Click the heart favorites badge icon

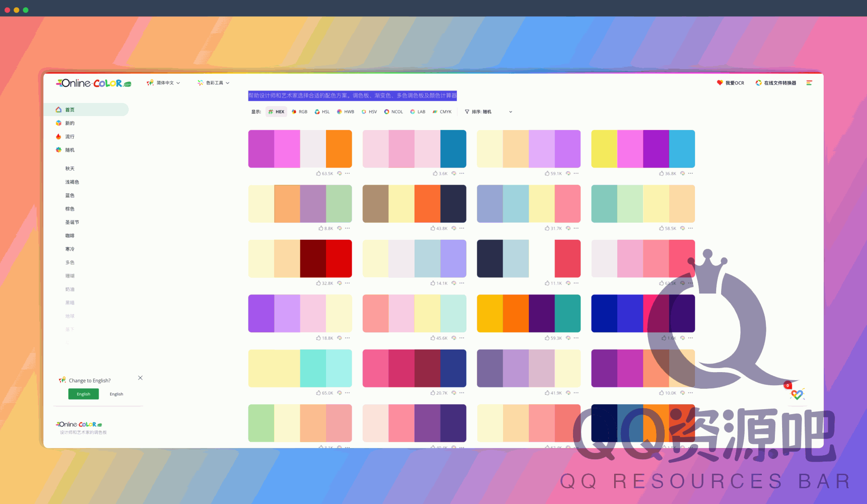coord(797,394)
